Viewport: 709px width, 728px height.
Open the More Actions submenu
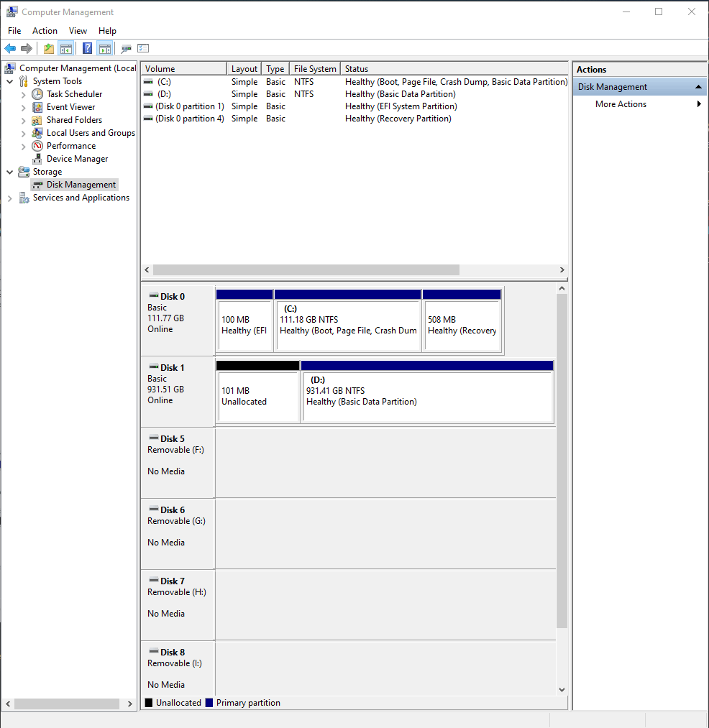(x=640, y=104)
